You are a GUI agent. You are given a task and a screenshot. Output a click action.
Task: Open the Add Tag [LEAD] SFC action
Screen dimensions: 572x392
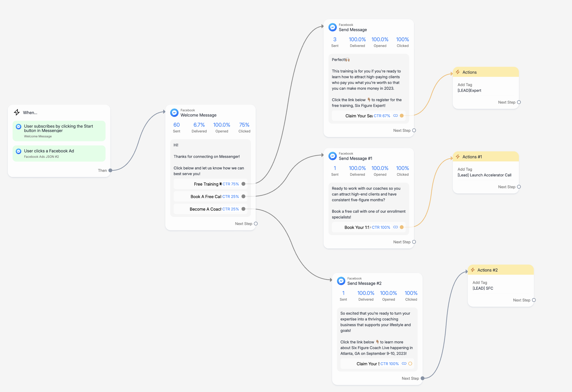coord(501,285)
